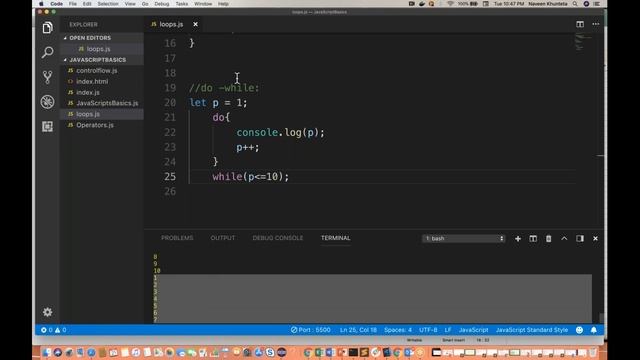Viewport: 640px width, 360px height.
Task: Open the Help menu
Action: click(223, 4)
